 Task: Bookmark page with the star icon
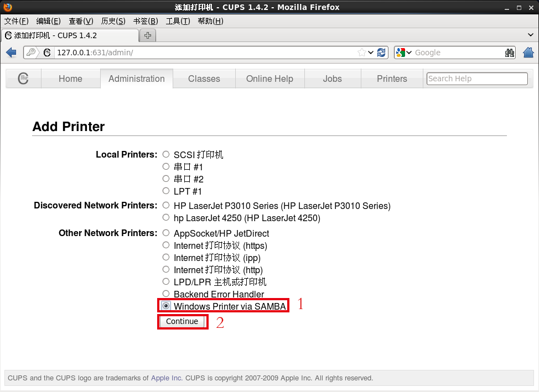pos(361,53)
